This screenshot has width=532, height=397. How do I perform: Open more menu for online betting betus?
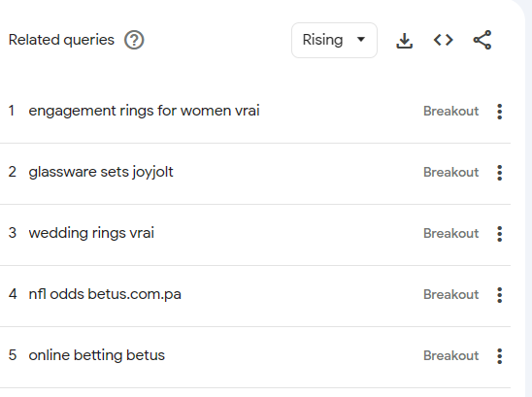[499, 356]
